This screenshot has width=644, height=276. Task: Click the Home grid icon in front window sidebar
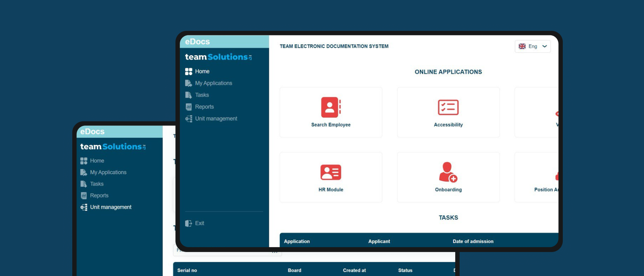(188, 71)
